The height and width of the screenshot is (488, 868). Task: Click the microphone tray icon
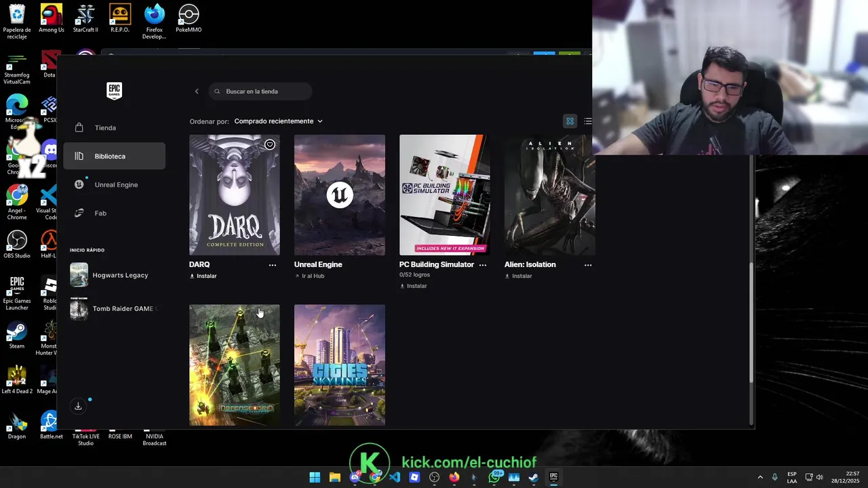point(774,477)
